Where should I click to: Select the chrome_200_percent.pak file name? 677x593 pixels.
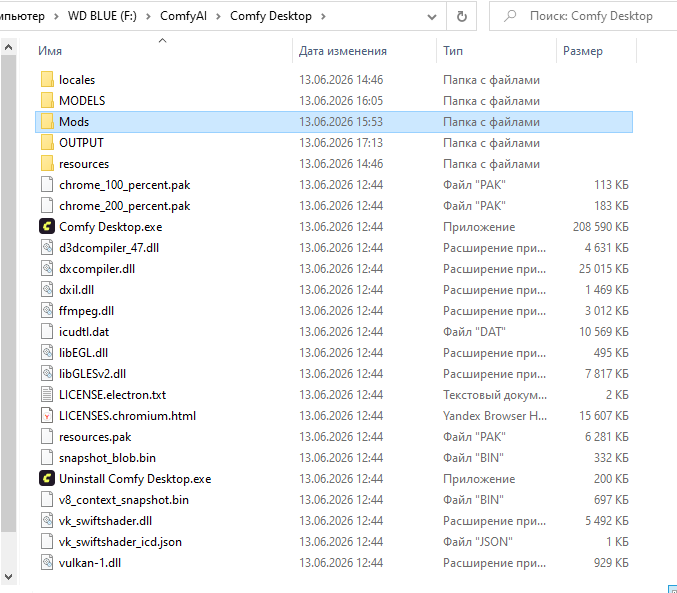tap(124, 206)
